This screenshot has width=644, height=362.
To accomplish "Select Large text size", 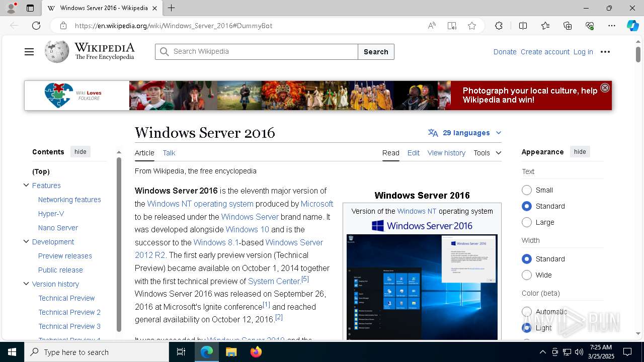I will point(527,222).
